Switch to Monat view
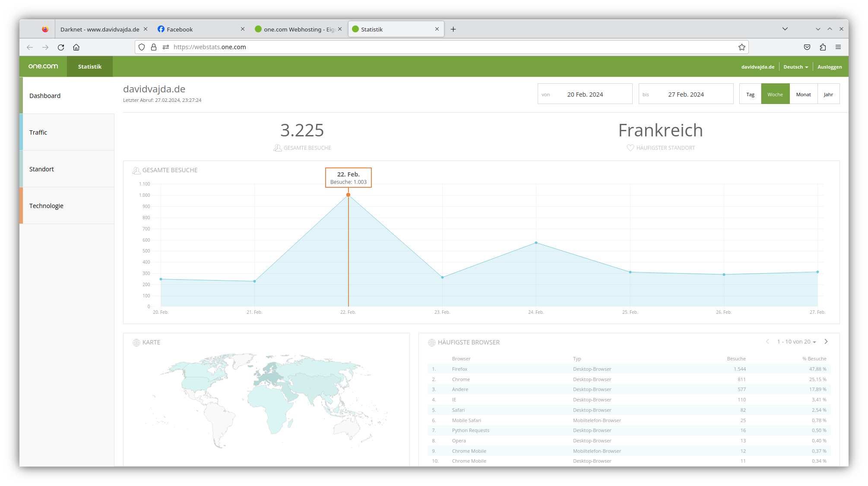The height and width of the screenshot is (486, 868). coord(803,94)
